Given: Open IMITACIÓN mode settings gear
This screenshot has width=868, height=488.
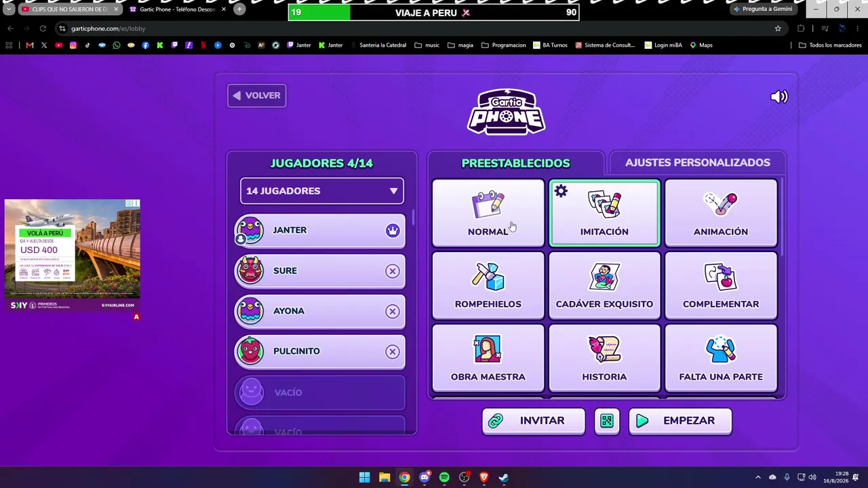Looking at the screenshot, I should (561, 191).
